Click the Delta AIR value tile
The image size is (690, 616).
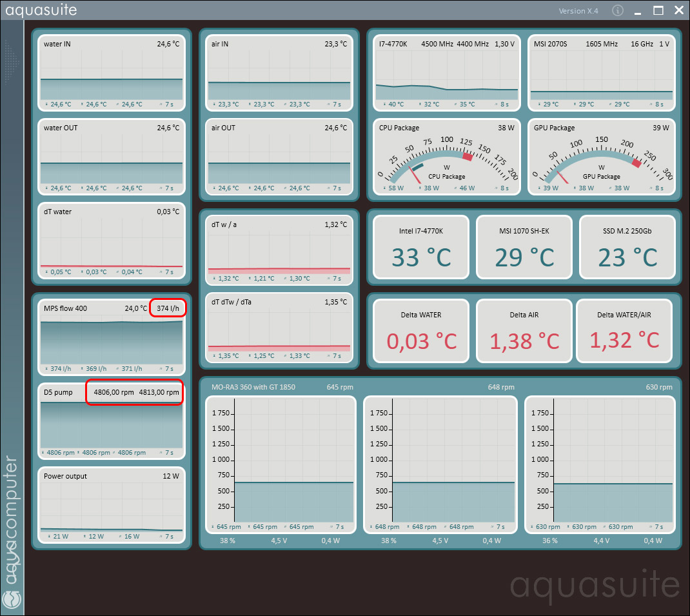click(x=524, y=331)
